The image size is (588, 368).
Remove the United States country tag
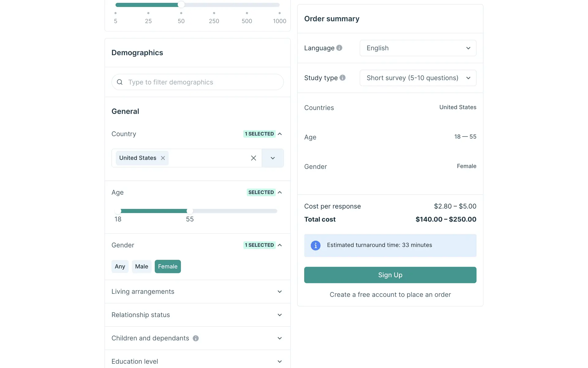[x=163, y=158]
